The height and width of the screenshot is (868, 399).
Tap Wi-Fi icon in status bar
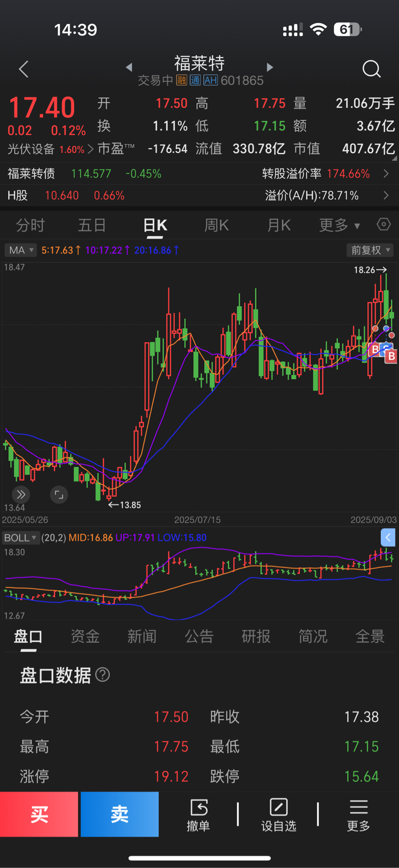[x=318, y=29]
